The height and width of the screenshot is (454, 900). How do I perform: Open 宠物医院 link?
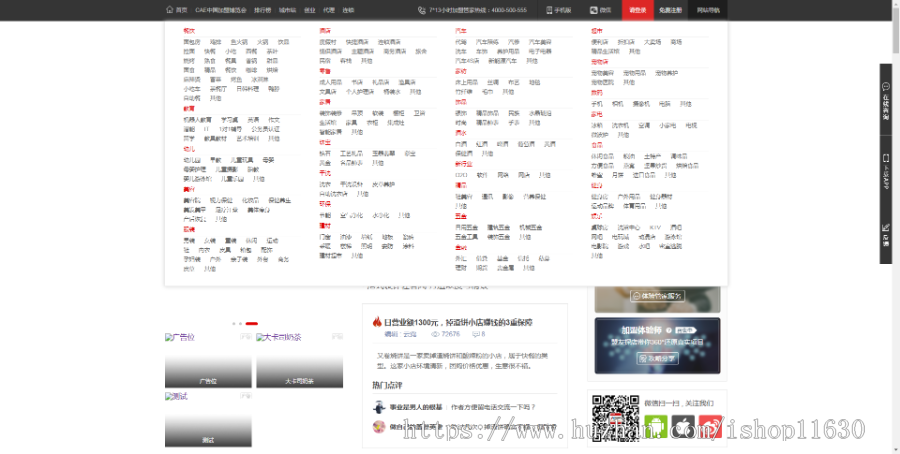point(603,83)
